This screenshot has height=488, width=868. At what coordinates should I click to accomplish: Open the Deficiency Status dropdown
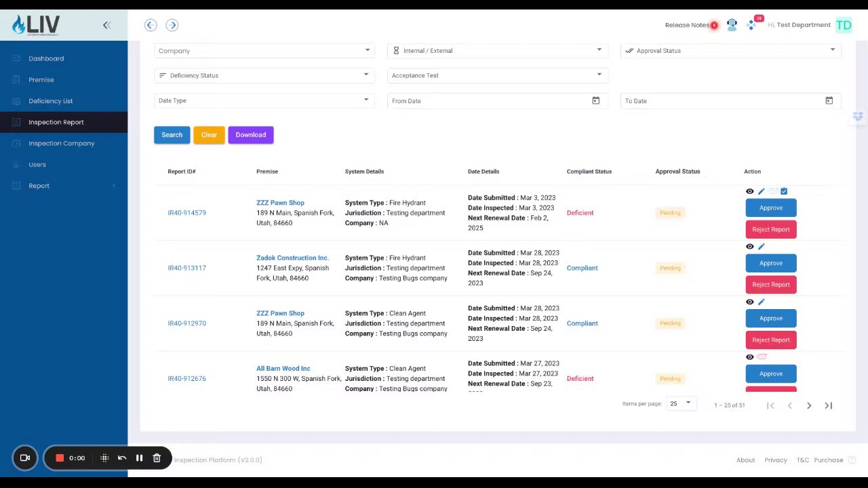[264, 75]
